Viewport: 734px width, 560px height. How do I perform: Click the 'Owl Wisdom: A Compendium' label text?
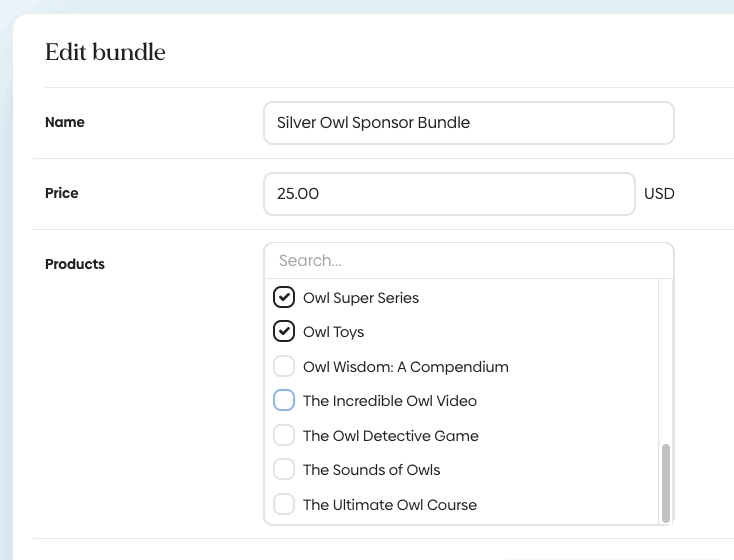406,367
